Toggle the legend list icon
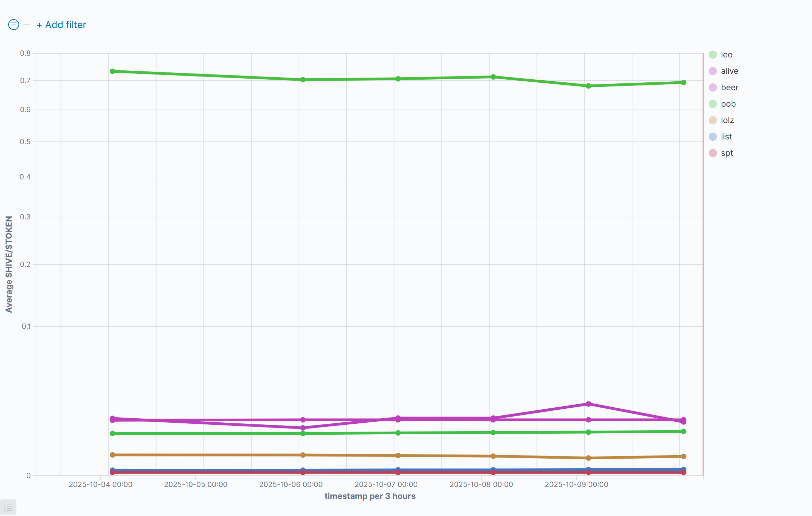 click(8, 507)
